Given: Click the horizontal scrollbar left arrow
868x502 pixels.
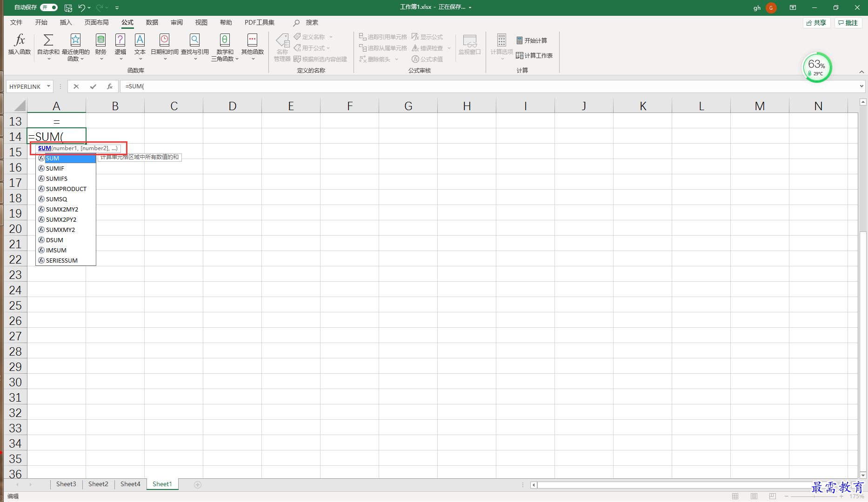Looking at the screenshot, I should click(x=534, y=485).
